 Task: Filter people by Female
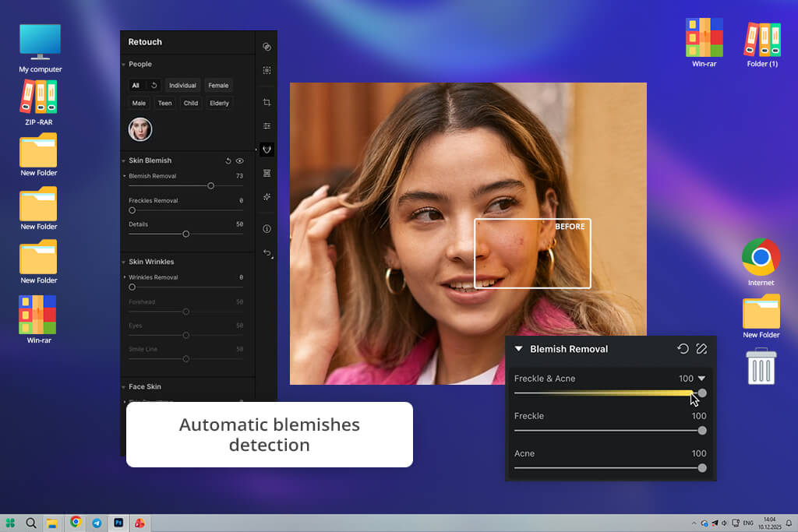[x=218, y=86]
